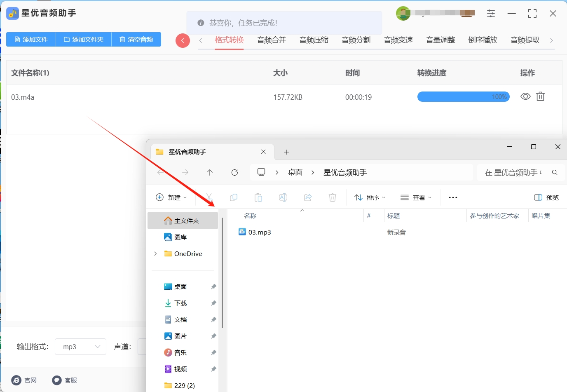Expand the chevron after 桌面 in address bar

pos(313,172)
